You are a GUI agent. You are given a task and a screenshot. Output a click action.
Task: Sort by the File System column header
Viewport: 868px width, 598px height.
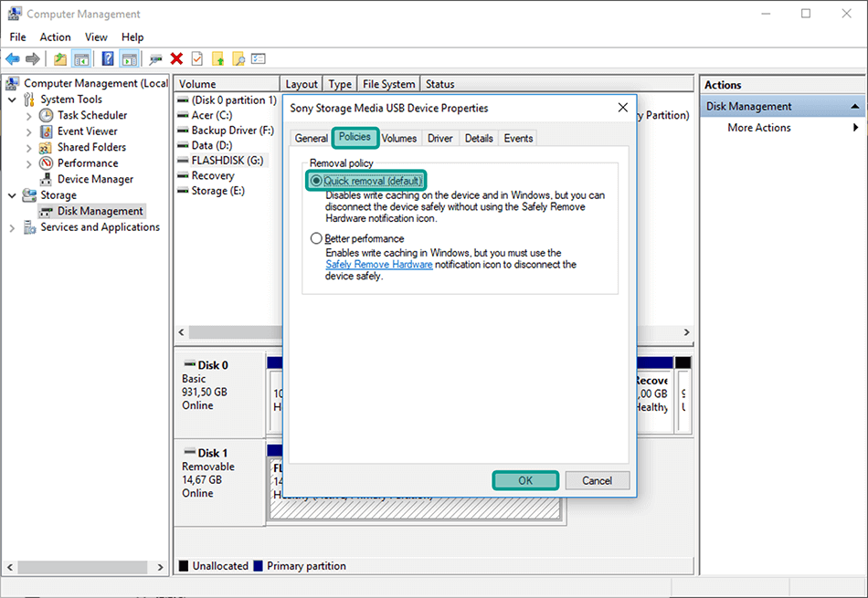388,84
